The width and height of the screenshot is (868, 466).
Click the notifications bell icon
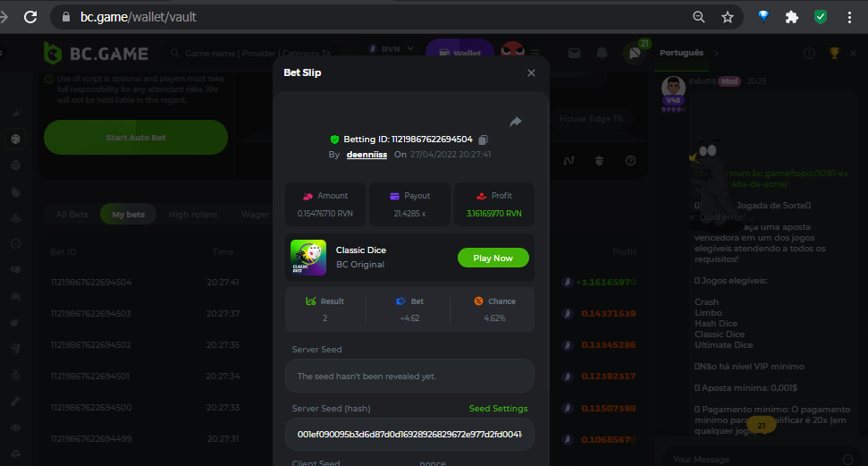602,54
